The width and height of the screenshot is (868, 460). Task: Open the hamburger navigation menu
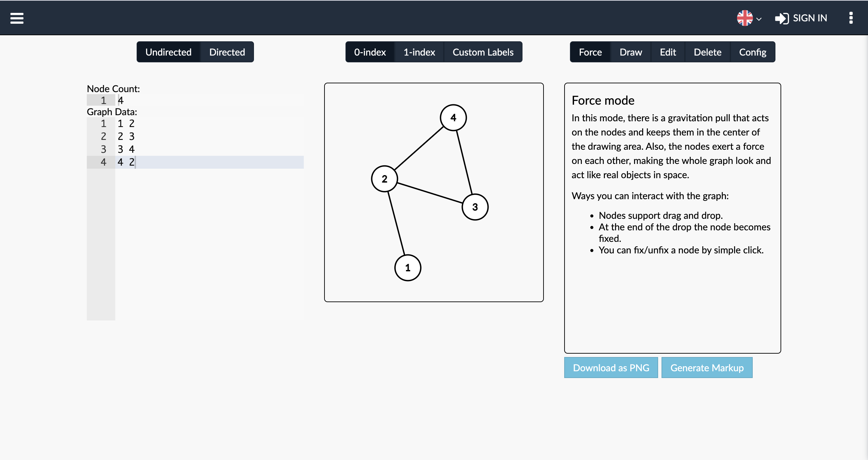17,18
